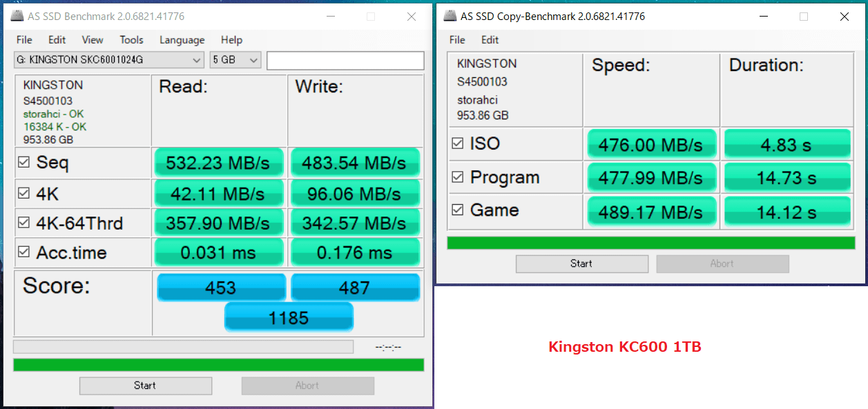This screenshot has height=409, width=868.
Task: Click read access time 0.031 ms
Action: point(218,253)
